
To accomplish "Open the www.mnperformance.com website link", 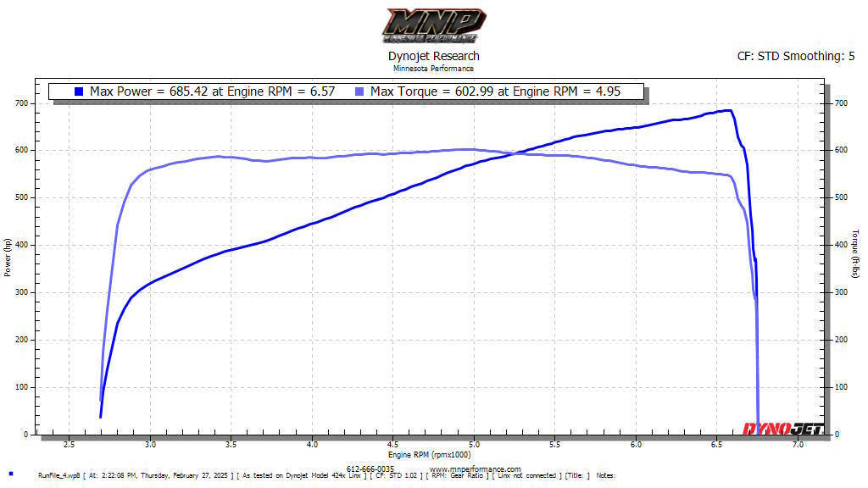I will [x=475, y=469].
